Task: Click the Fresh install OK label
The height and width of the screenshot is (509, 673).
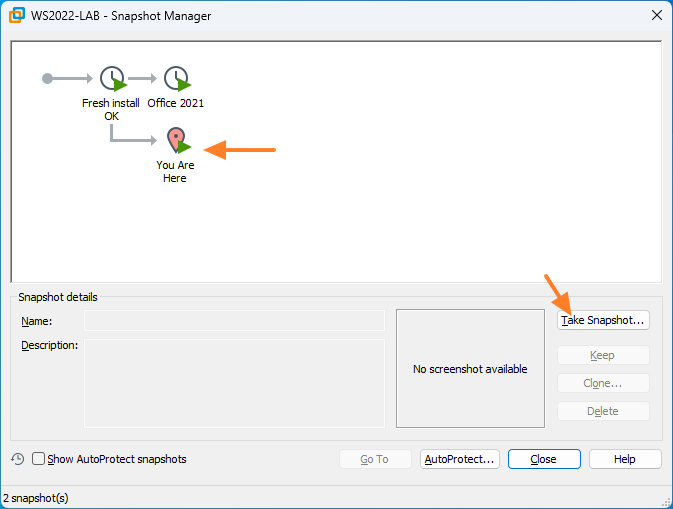Action: [111, 109]
